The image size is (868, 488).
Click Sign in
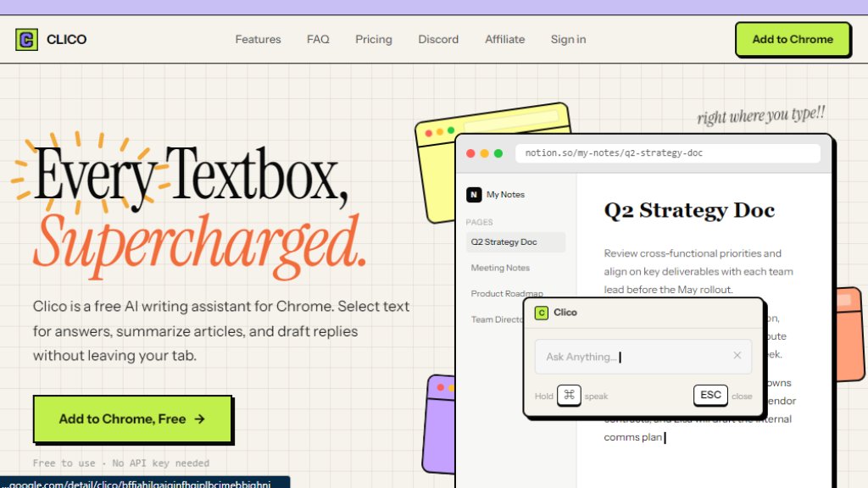tap(568, 39)
